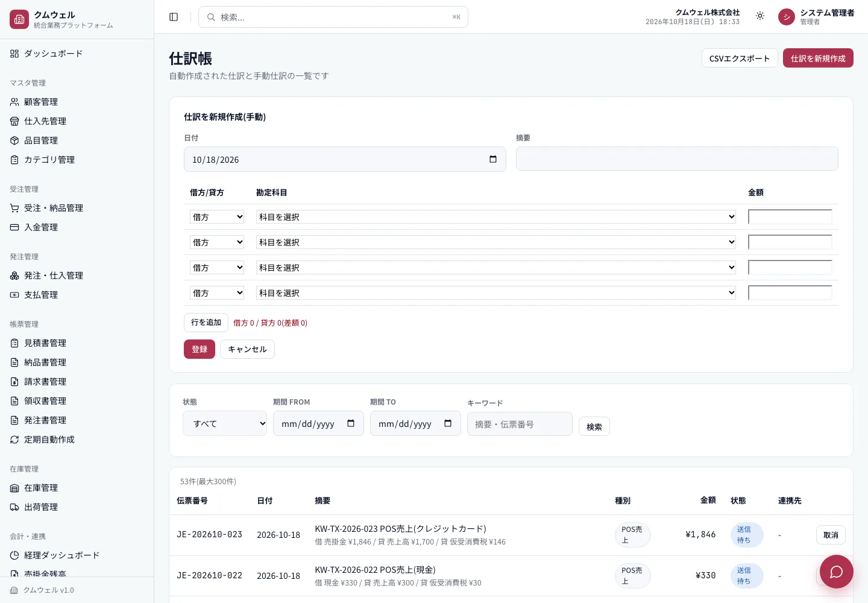868x603 pixels.
Task: Click the 受注・納品管理 cart icon
Action: click(14, 208)
